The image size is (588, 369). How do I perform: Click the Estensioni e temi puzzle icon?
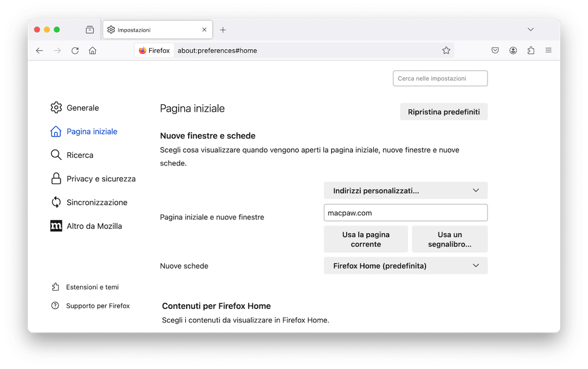(x=55, y=287)
